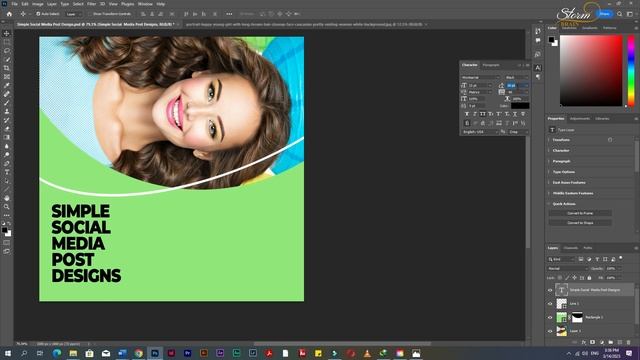Select the Lasso tool
The image size is (640, 360).
click(x=7, y=51)
